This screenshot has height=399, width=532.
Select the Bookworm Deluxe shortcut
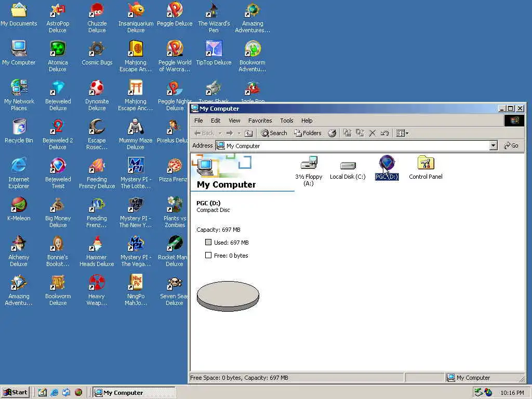[x=58, y=290]
